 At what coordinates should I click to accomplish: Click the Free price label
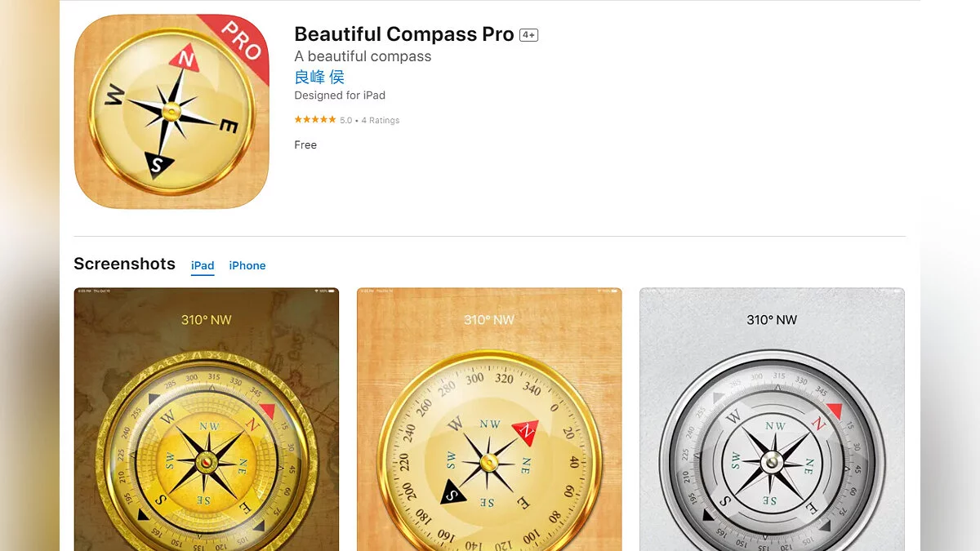(305, 144)
